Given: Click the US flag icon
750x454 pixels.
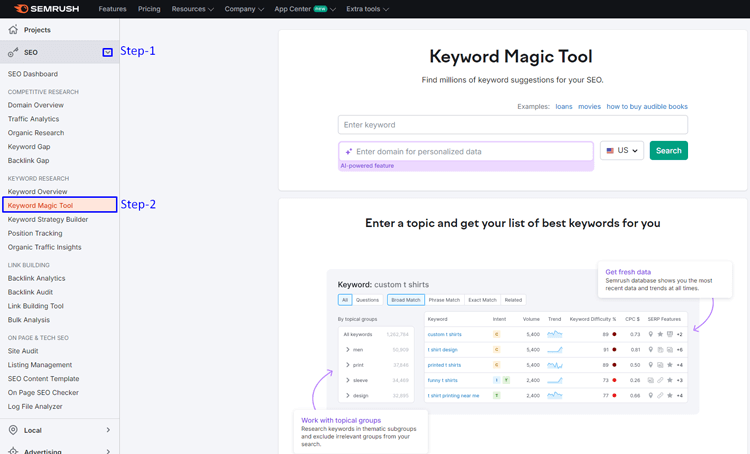Looking at the screenshot, I should point(610,151).
